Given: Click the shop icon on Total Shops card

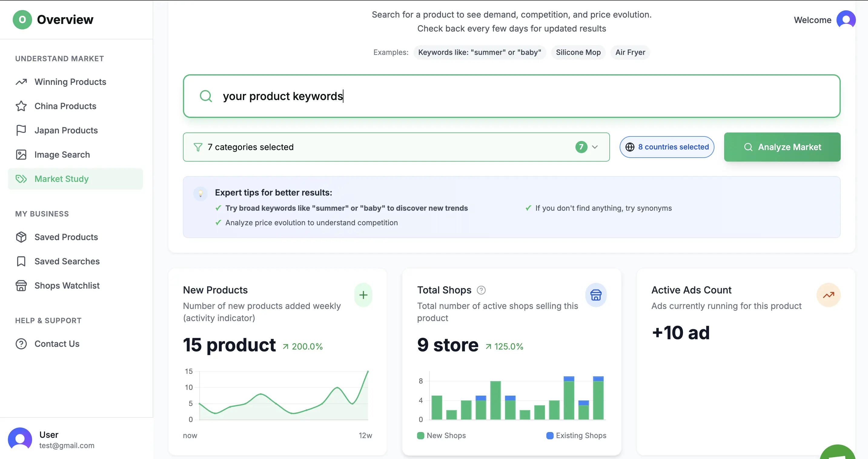Looking at the screenshot, I should pyautogui.click(x=595, y=295).
